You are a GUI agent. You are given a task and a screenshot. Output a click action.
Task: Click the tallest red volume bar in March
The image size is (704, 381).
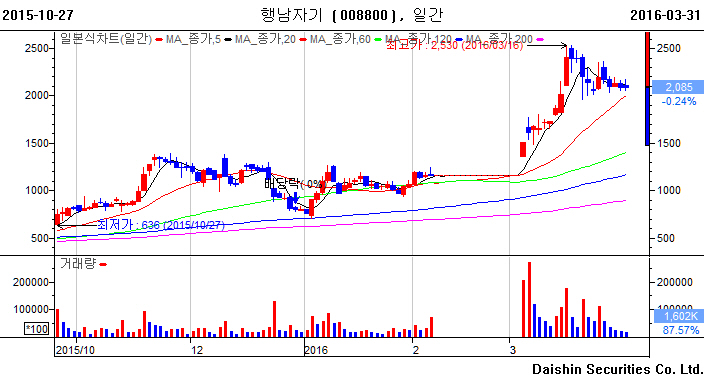529,299
